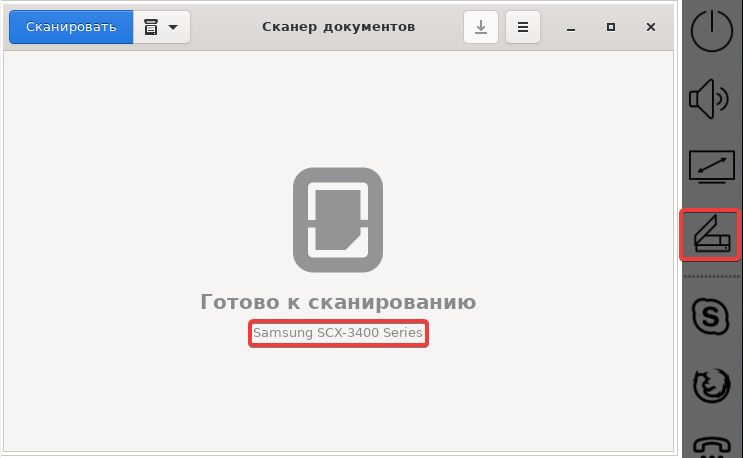Viewport: 743px width, 458px height.
Task: Click the scanner stack icon beside Сканировать
Action: click(151, 28)
